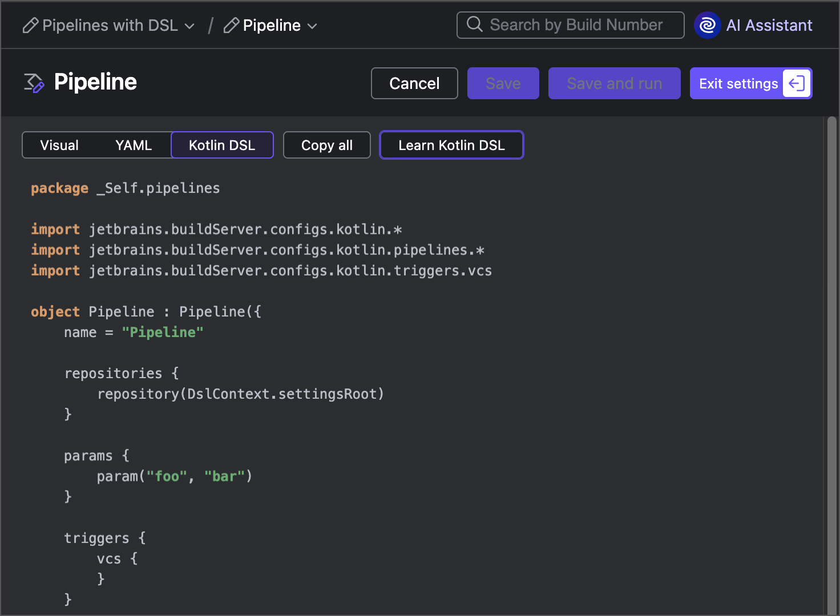This screenshot has width=840, height=616.
Task: Click import line ending 'kotlin.*'
Action: click(x=217, y=229)
